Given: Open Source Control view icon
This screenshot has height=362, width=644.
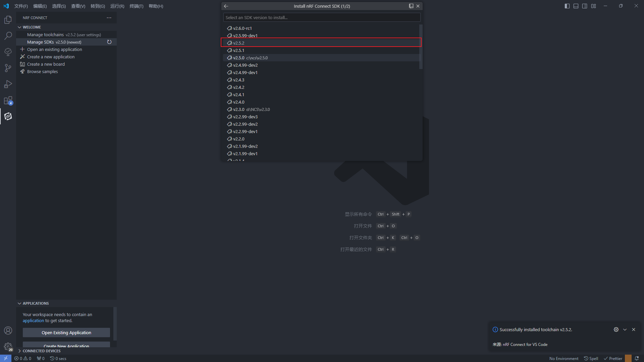Looking at the screenshot, I should (8, 68).
